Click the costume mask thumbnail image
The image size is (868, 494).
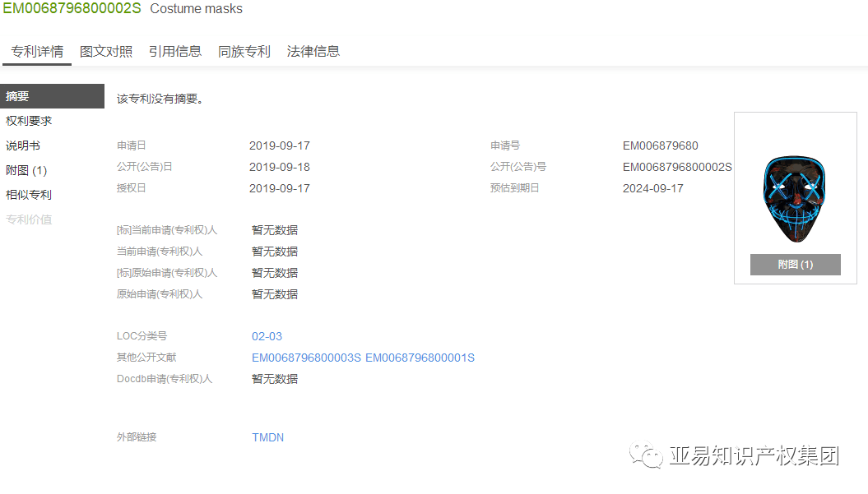coord(795,198)
